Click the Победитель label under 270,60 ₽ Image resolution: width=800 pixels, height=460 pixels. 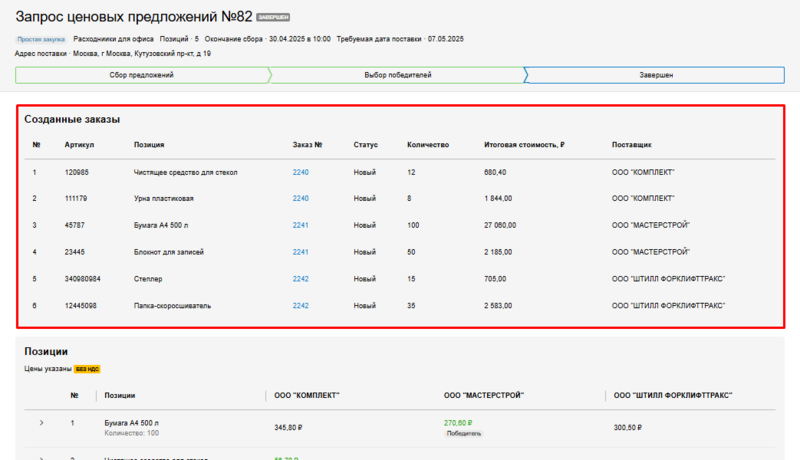[x=464, y=434]
